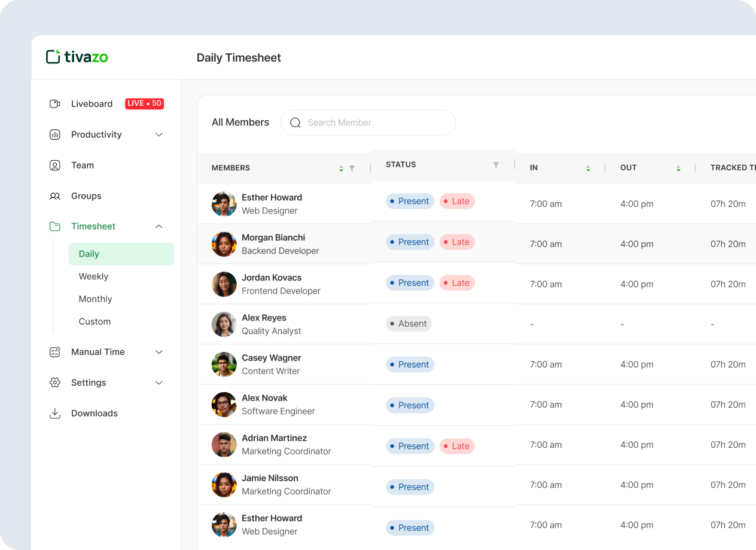The height and width of the screenshot is (550, 756).
Task: Open the Monthly timesheet view
Action: [95, 299]
